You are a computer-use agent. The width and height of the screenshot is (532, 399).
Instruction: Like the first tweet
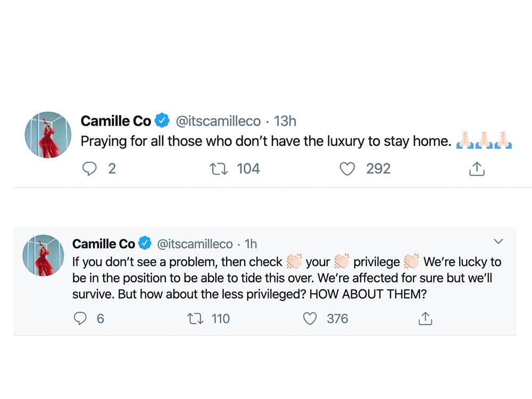[347, 169]
